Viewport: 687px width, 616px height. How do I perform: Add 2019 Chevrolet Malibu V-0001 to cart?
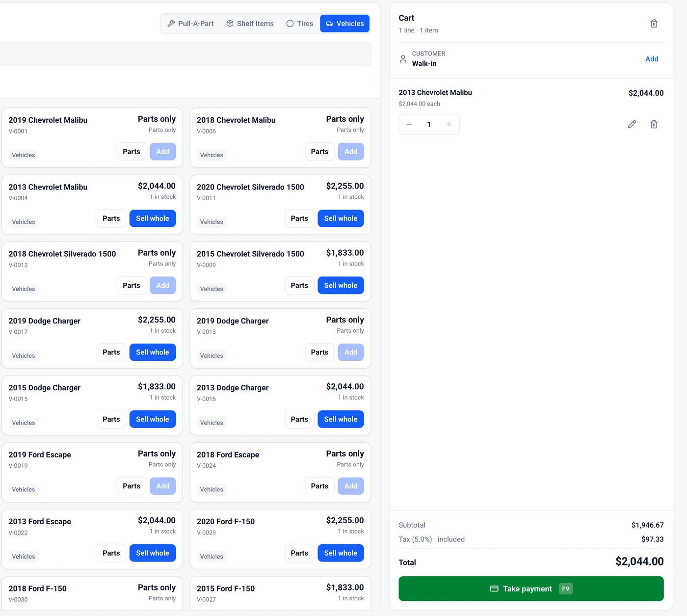click(x=162, y=152)
